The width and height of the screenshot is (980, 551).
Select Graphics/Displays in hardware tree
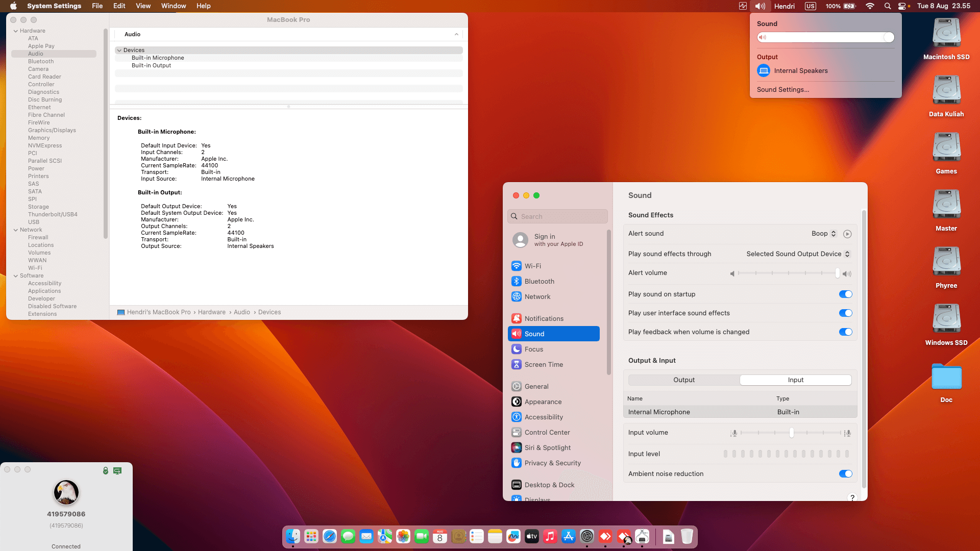[x=52, y=131]
